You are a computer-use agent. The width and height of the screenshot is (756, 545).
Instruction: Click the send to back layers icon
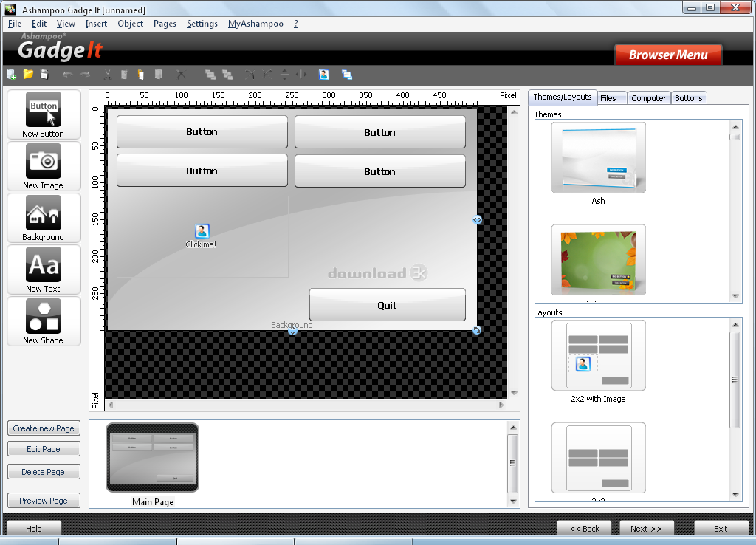[227, 75]
